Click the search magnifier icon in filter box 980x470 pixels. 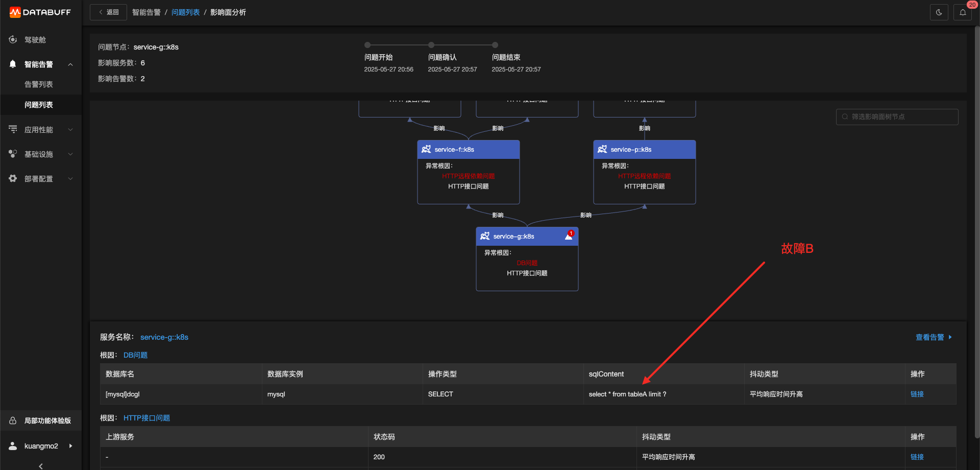click(x=845, y=116)
